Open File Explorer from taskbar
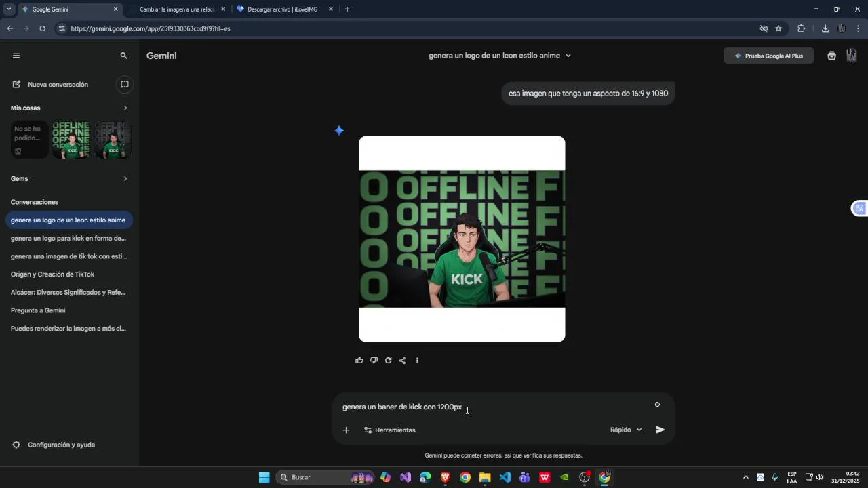 [485, 477]
